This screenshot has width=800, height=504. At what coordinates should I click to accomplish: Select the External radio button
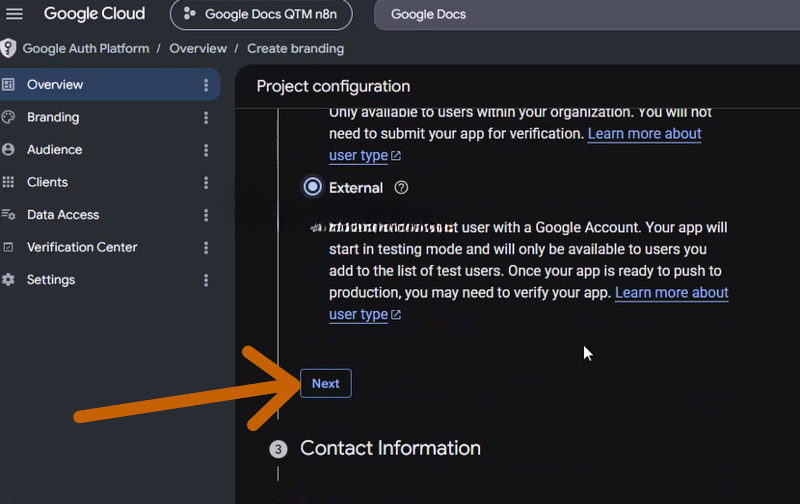pyautogui.click(x=313, y=187)
